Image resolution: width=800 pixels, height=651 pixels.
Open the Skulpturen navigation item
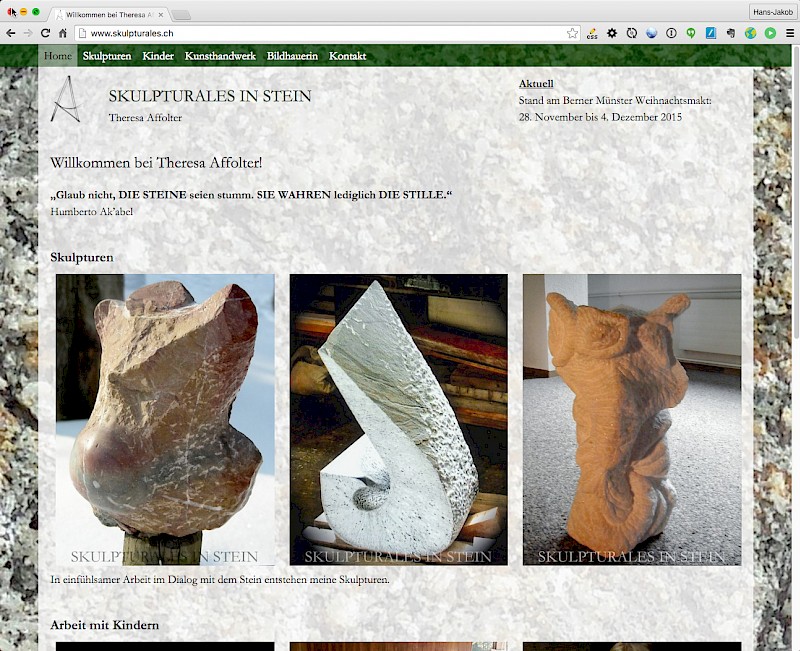107,56
